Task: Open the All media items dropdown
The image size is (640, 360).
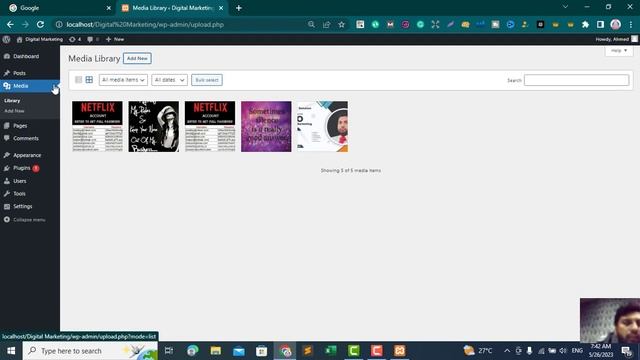Action: tap(123, 80)
